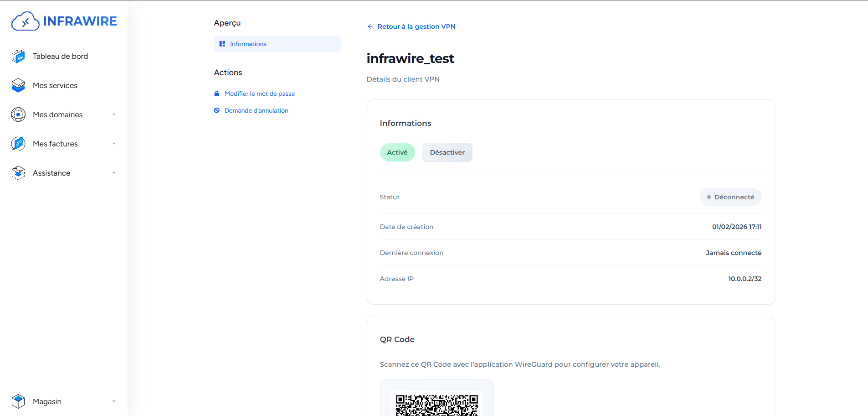Click the lock icon beside Modifier le mot de passe
Viewport: 868px width, 416px height.
(x=216, y=94)
